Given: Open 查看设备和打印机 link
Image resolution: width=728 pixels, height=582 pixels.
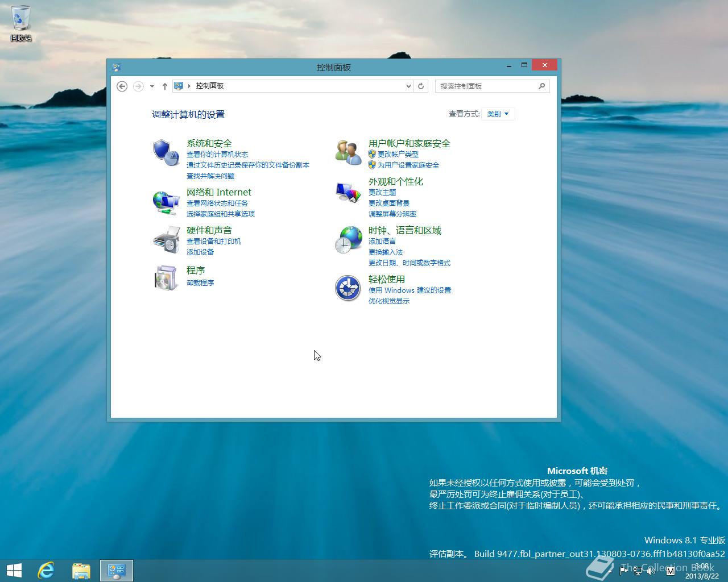Looking at the screenshot, I should point(214,242).
